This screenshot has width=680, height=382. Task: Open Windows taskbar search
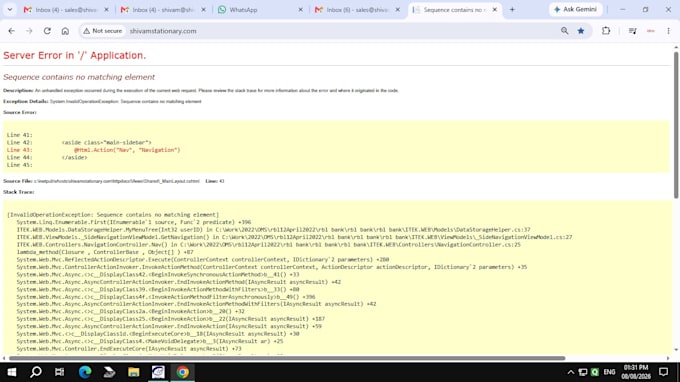click(x=36, y=372)
